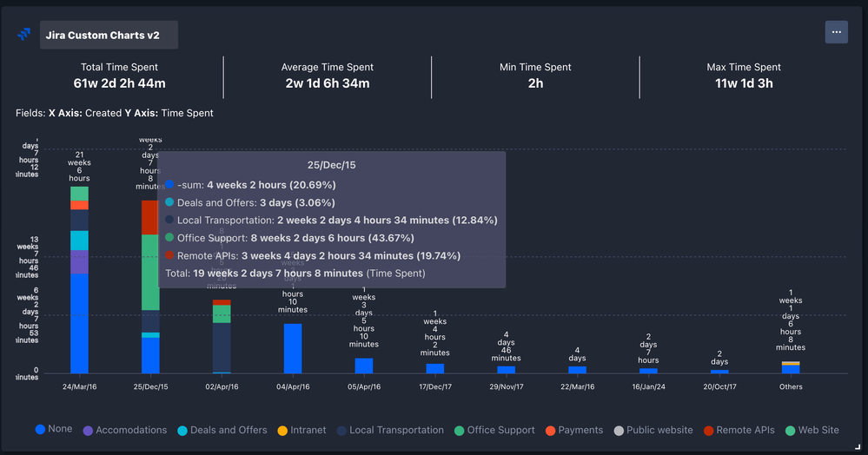The height and width of the screenshot is (455, 868).
Task: Toggle Local Transportation legend entry
Action: tap(390, 430)
